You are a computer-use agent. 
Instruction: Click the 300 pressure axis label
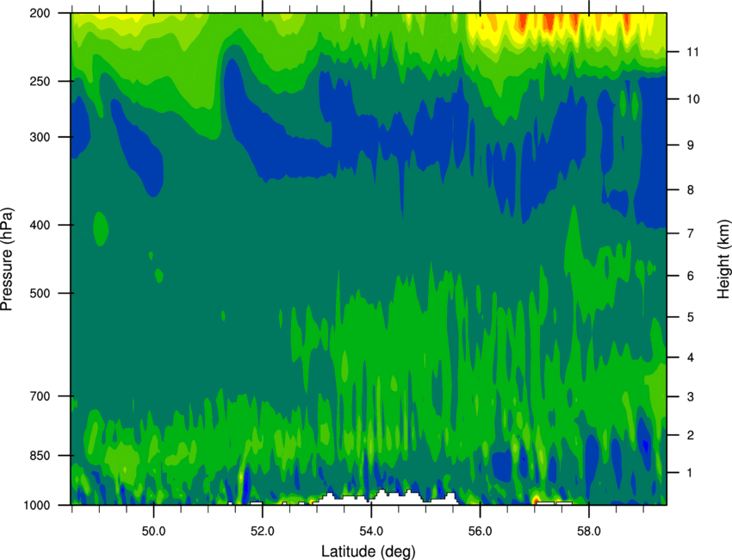[x=40, y=137]
